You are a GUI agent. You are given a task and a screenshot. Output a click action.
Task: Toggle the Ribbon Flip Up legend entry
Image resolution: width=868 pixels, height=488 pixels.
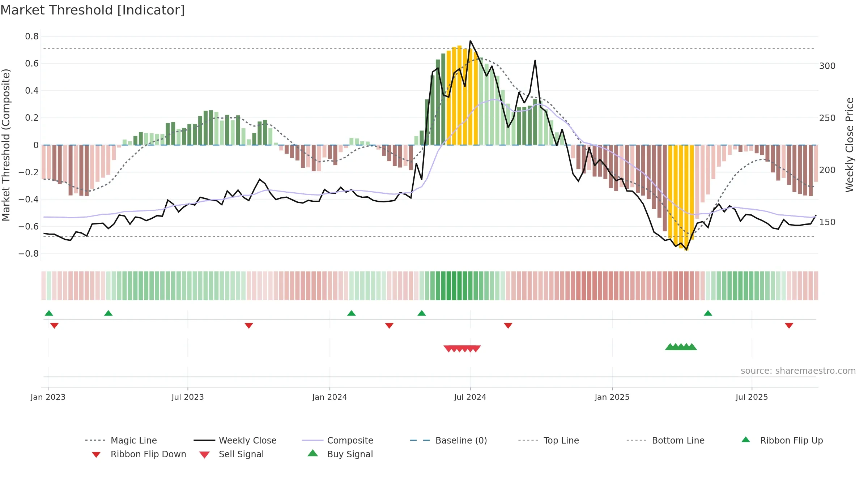click(782, 440)
